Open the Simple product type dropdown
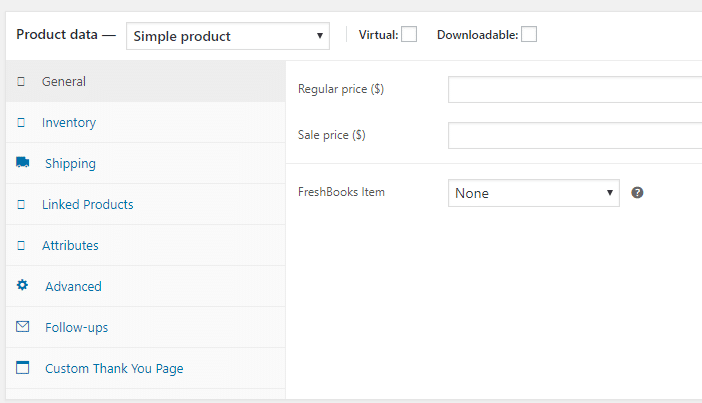This screenshot has width=702, height=403. coord(228,36)
